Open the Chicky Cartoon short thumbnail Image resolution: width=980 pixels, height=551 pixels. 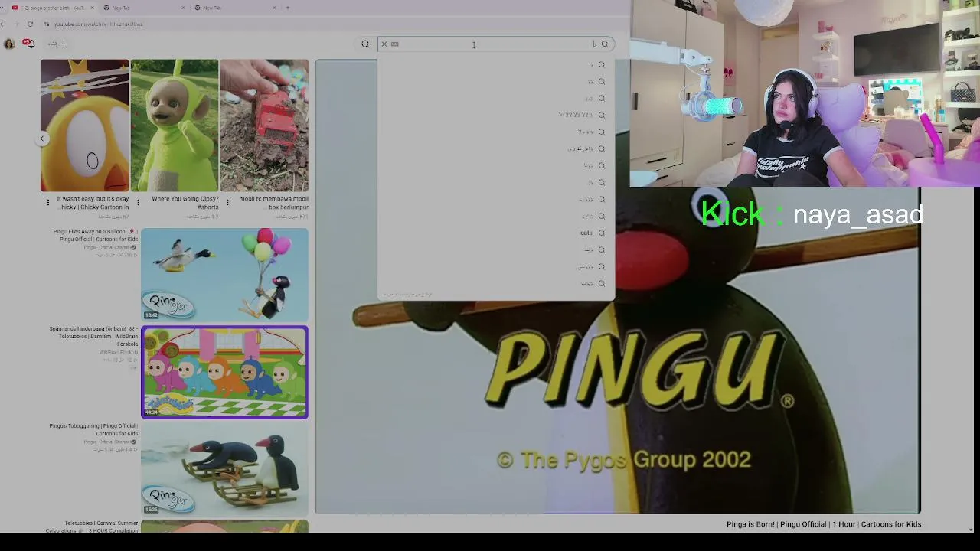[x=85, y=126]
